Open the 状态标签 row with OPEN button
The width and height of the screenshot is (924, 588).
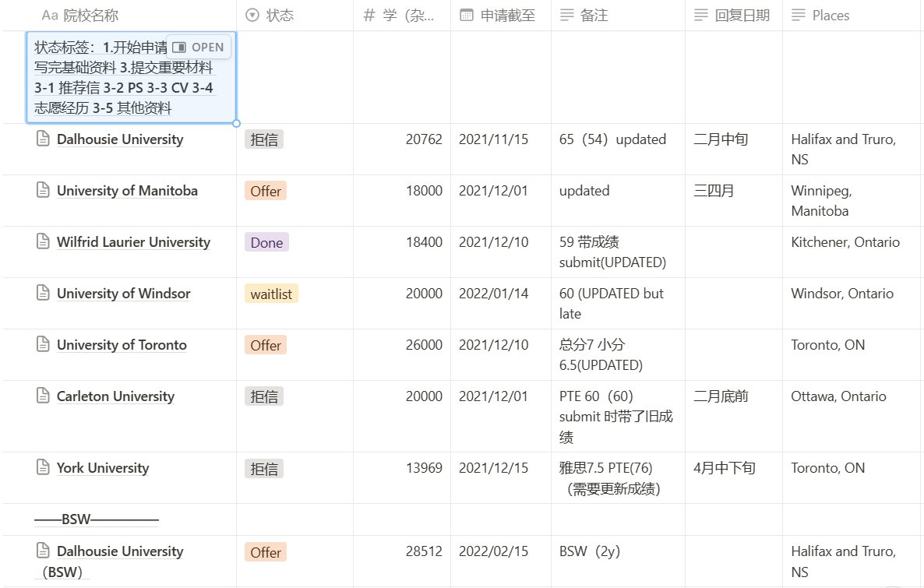click(199, 48)
